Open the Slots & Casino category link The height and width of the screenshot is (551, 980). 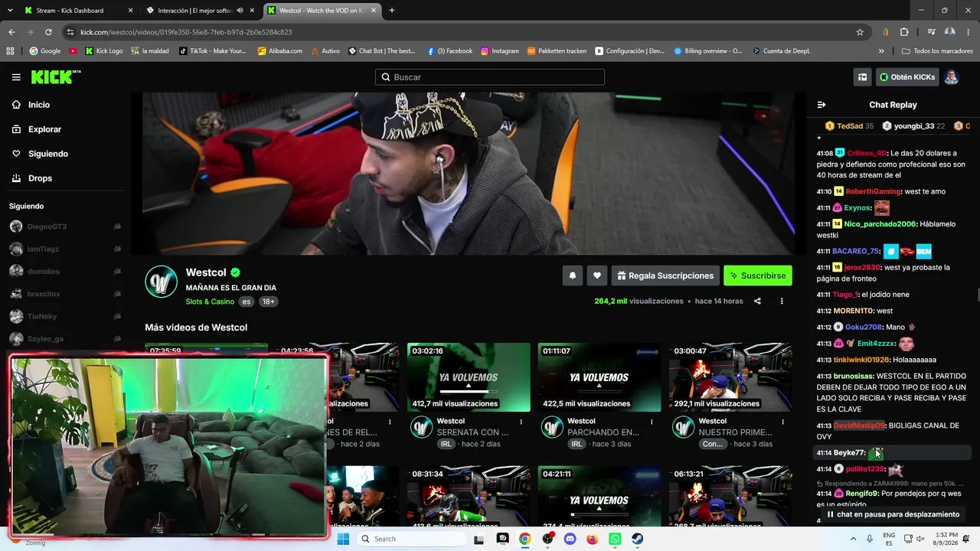(210, 302)
